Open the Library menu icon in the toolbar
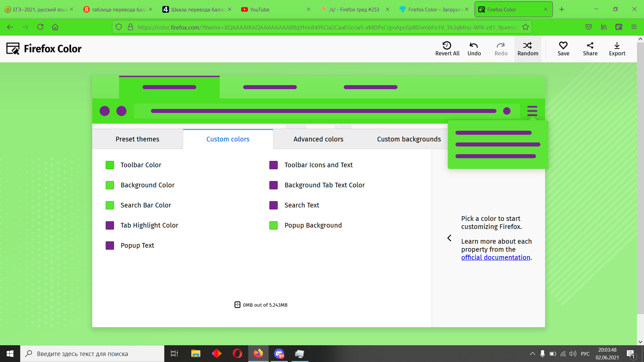644x362 pixels. tap(604, 27)
